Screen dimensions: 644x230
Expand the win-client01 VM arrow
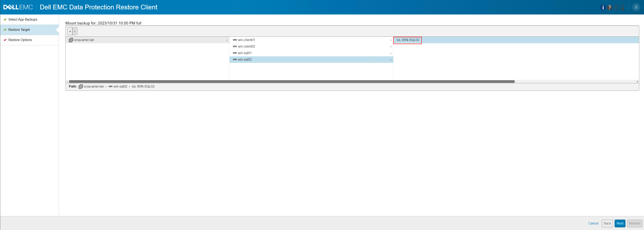(x=391, y=40)
